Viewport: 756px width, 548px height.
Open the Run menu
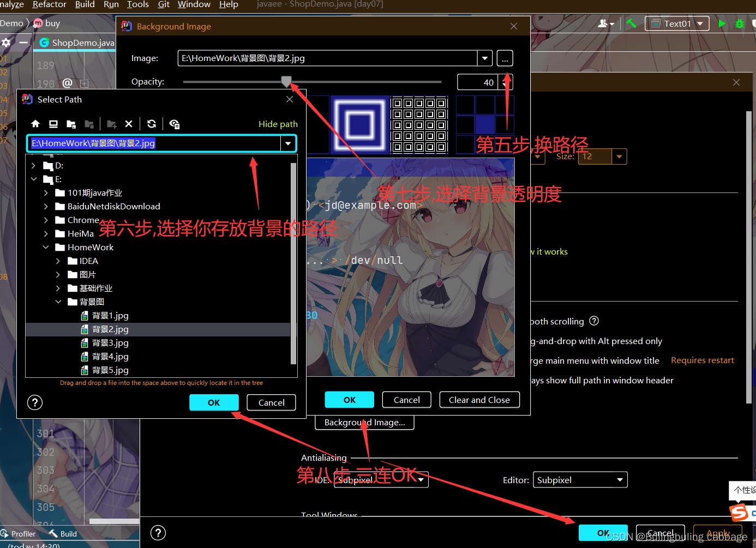111,4
